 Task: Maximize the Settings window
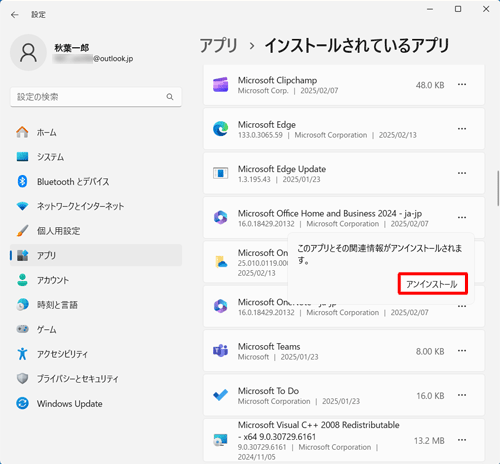tap(458, 9)
